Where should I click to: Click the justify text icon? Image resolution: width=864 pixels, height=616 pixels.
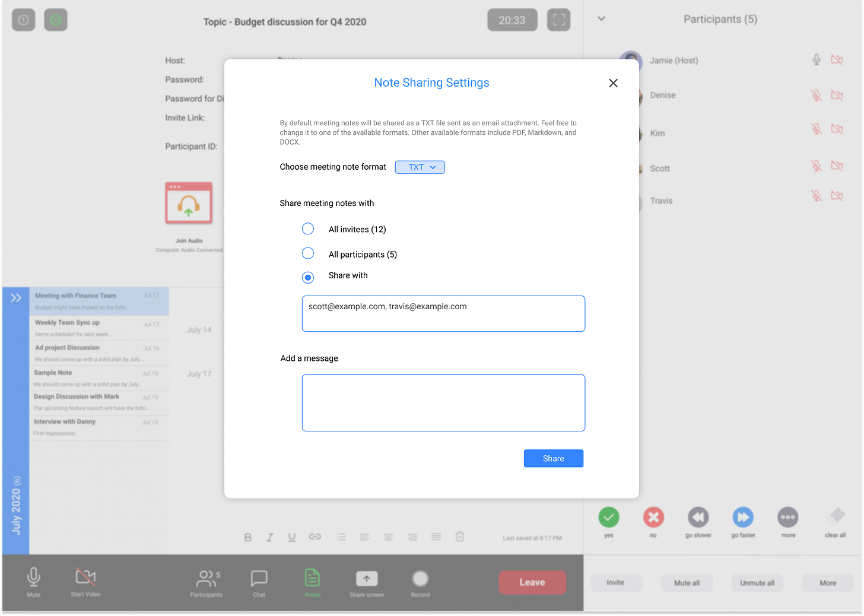pos(436,536)
